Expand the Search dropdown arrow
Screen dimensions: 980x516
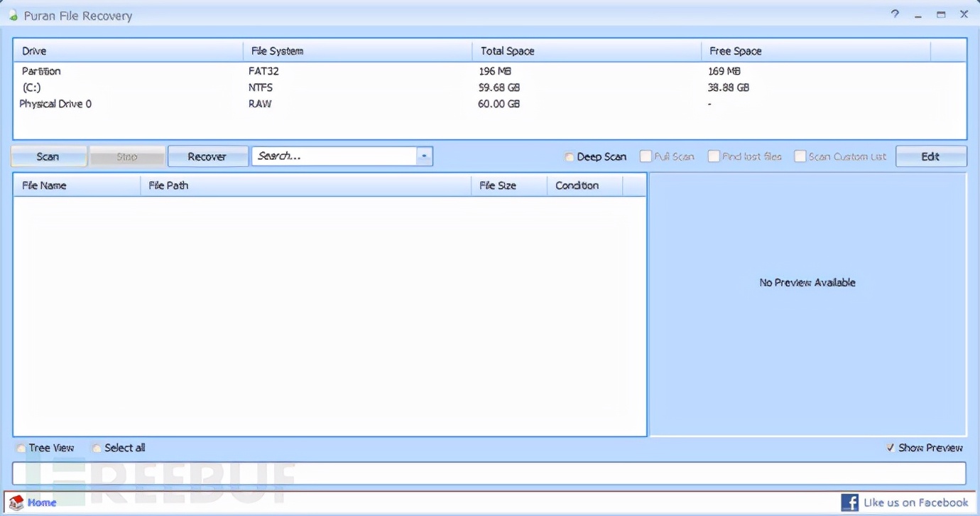pos(424,156)
